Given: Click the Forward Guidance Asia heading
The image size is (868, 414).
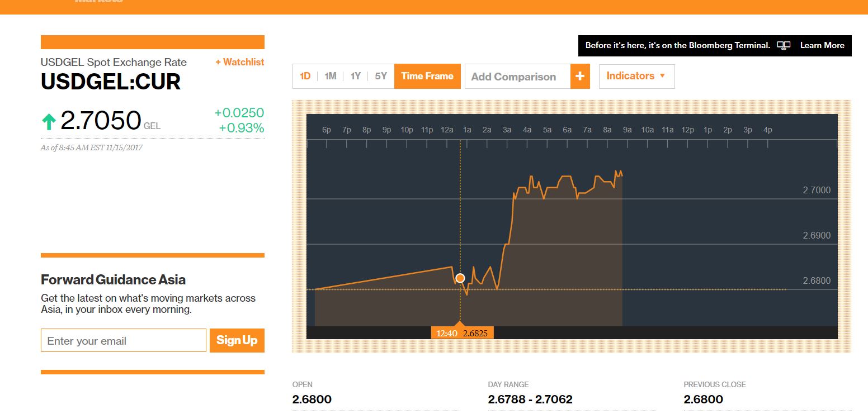Looking at the screenshot, I should point(113,280).
